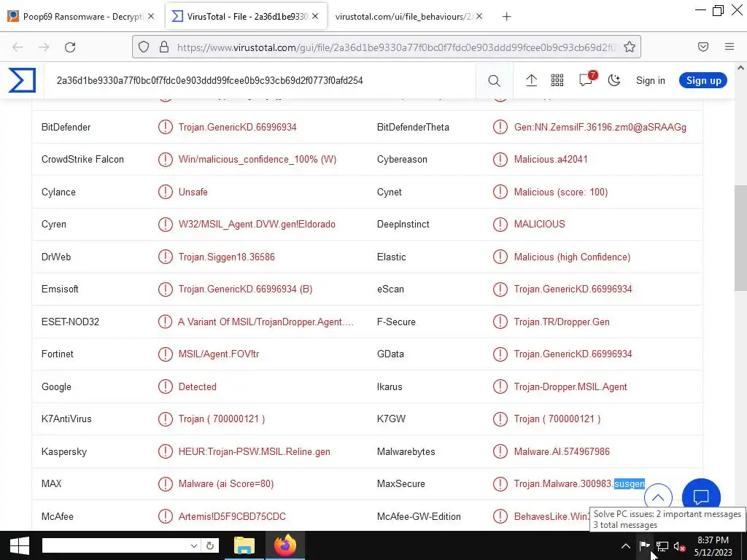
Task: Click the browser back arrow
Action: tap(18, 47)
